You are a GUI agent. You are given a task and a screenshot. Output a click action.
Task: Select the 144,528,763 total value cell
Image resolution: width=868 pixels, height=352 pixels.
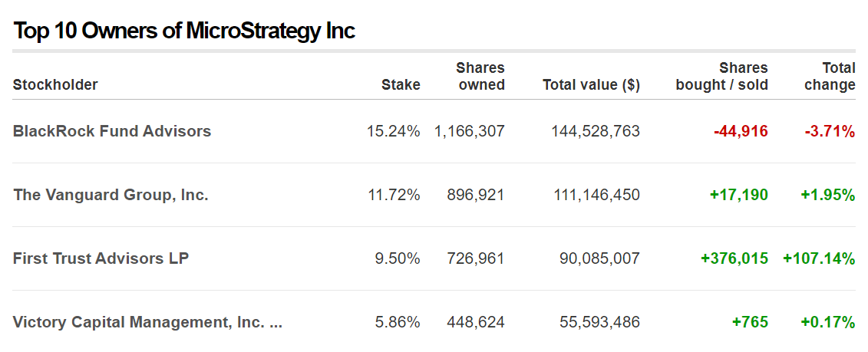595,131
